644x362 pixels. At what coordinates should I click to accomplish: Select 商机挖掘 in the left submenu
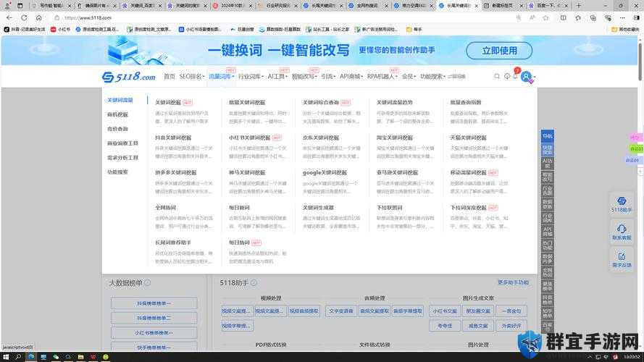coord(117,114)
